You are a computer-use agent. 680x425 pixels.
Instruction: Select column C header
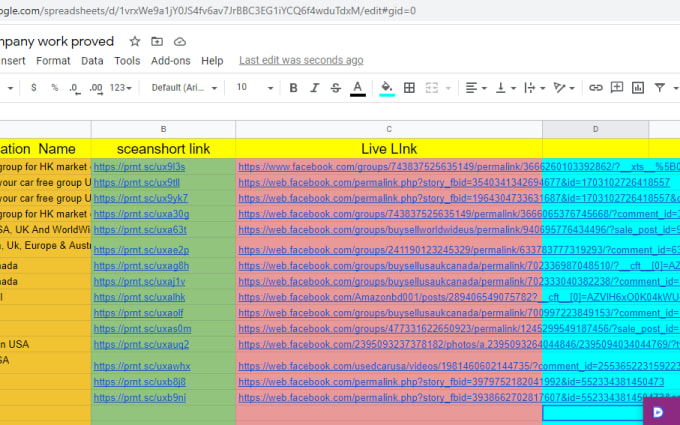click(389, 129)
